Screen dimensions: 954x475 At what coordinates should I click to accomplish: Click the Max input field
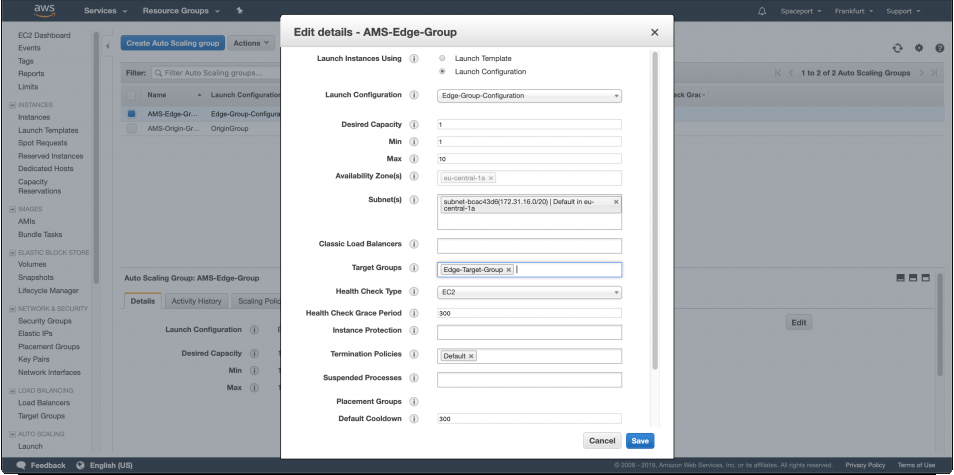(529, 159)
